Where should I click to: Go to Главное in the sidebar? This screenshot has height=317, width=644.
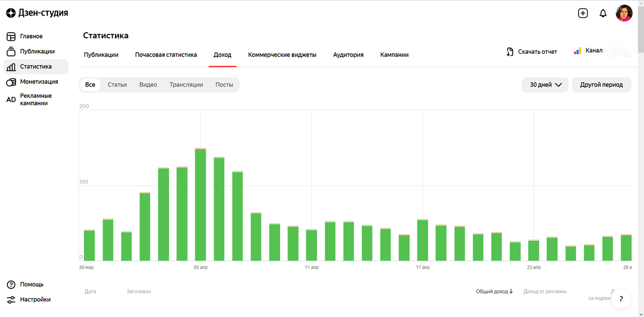(31, 37)
